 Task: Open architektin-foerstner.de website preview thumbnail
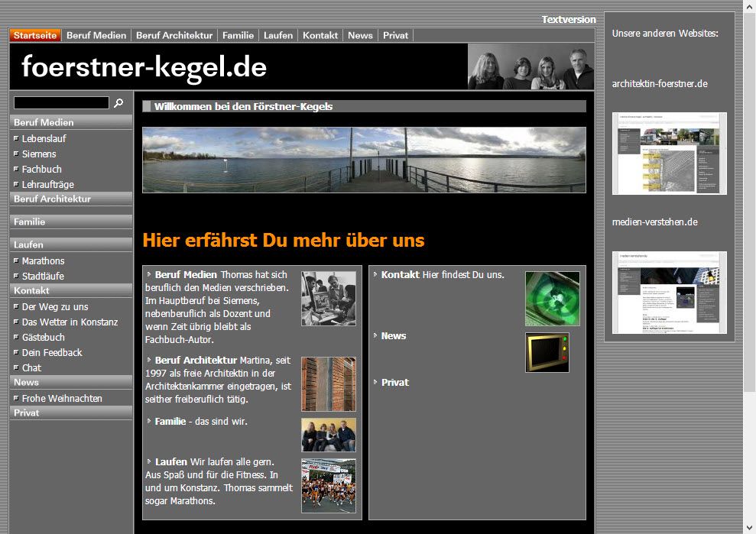click(669, 154)
